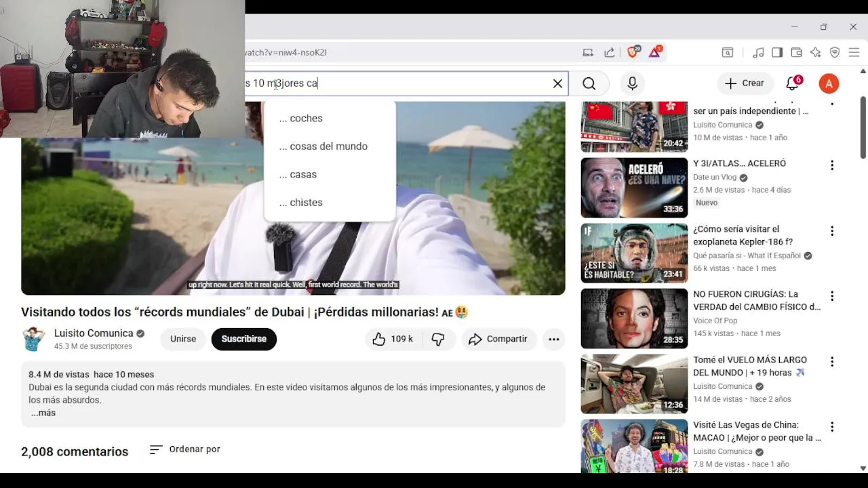Start voice search with the microphone icon
868x488 pixels.
[632, 83]
